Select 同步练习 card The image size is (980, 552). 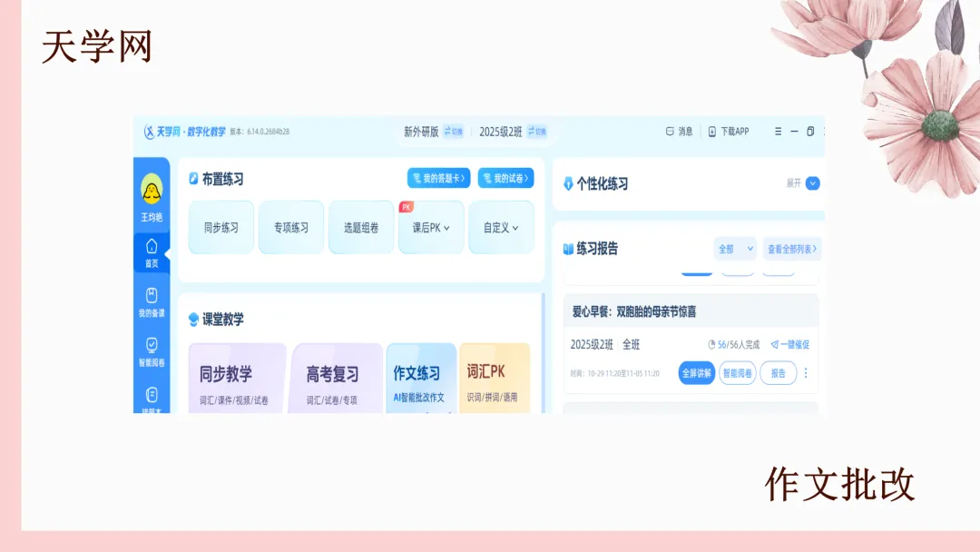(221, 228)
